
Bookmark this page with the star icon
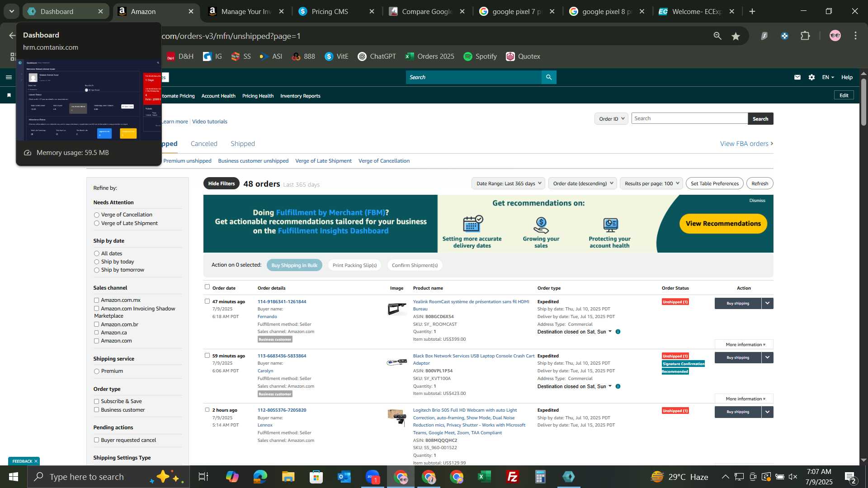pyautogui.click(x=736, y=36)
